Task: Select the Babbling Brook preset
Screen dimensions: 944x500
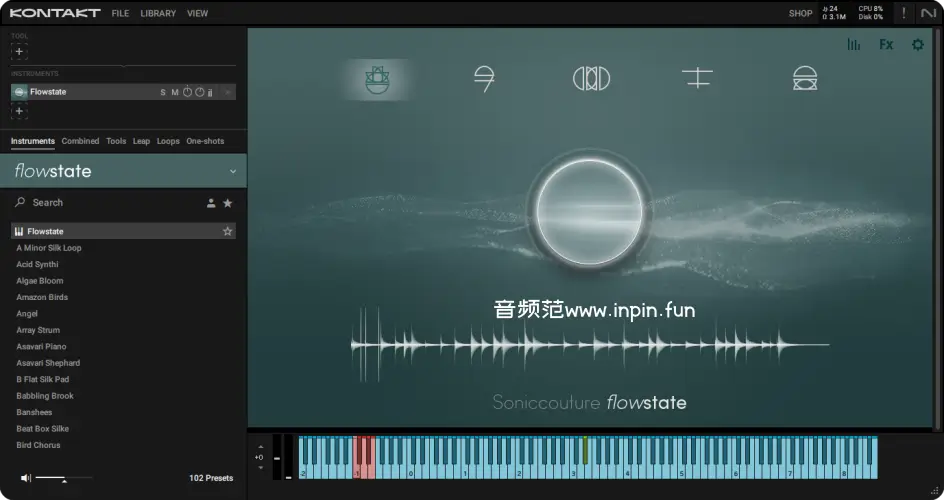Action: click(x=45, y=396)
